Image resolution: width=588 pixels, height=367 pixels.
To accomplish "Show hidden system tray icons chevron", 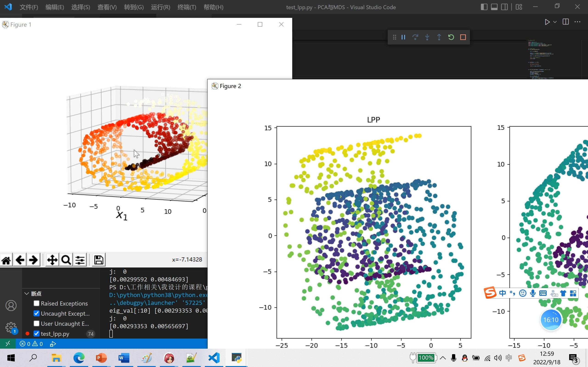I will pos(443,358).
